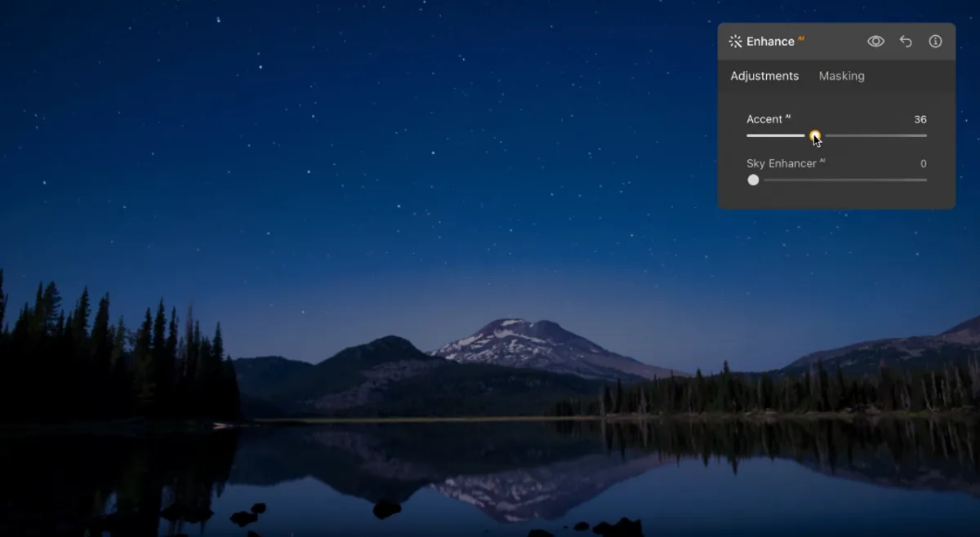Switch to the Masking tab
The height and width of the screenshot is (537, 980).
tap(841, 76)
